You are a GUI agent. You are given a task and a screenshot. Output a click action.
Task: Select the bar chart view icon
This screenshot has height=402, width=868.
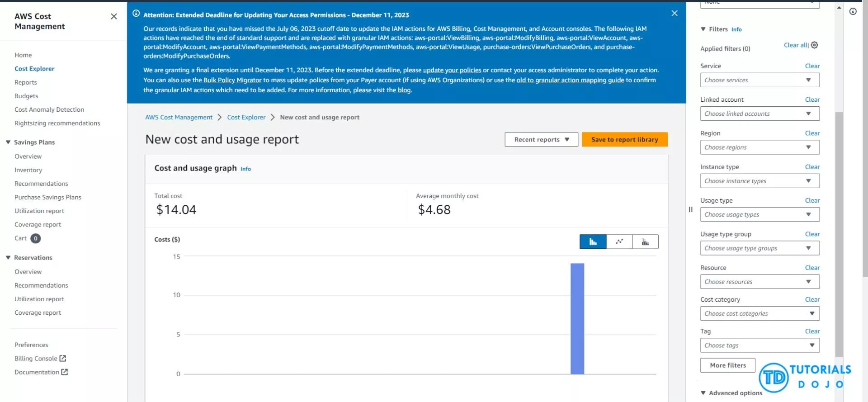[x=593, y=242]
